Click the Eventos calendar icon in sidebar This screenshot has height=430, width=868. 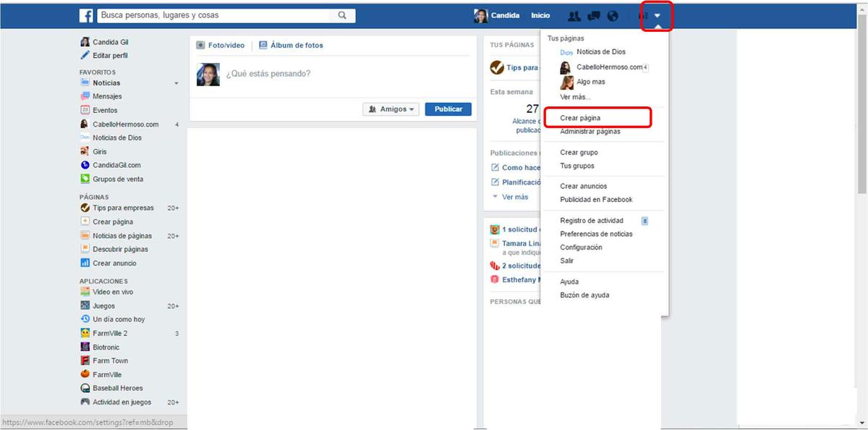click(85, 110)
